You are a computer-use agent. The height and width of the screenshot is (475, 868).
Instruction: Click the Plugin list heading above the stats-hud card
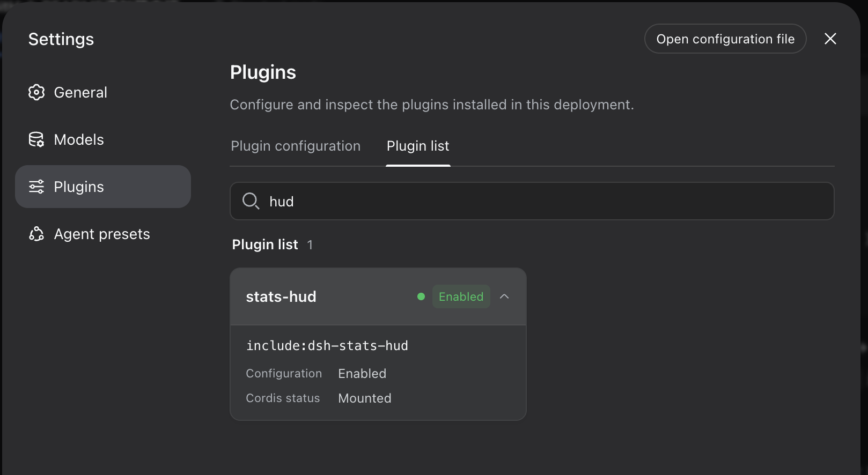(265, 244)
